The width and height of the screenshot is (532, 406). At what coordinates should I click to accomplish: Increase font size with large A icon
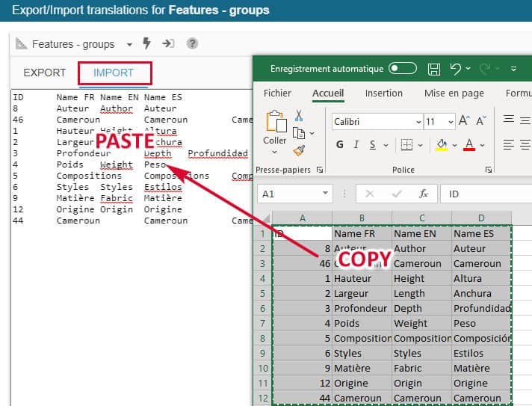[464, 121]
